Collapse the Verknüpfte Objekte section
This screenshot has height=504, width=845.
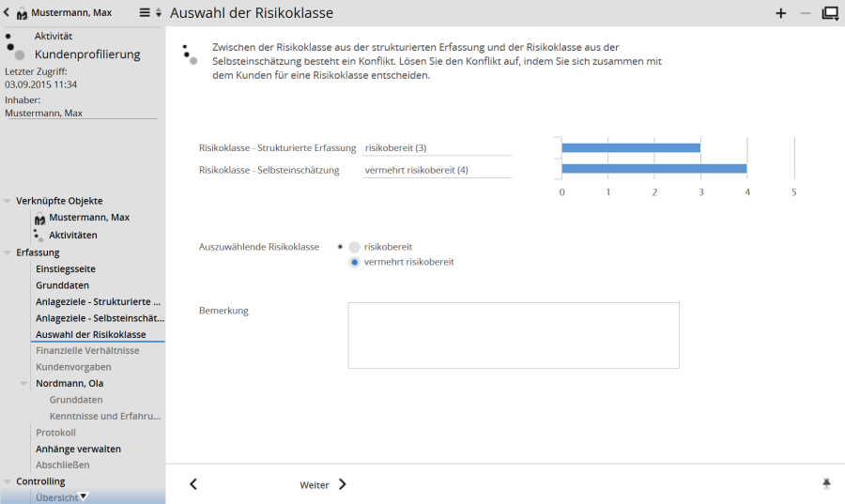pyautogui.click(x=8, y=201)
